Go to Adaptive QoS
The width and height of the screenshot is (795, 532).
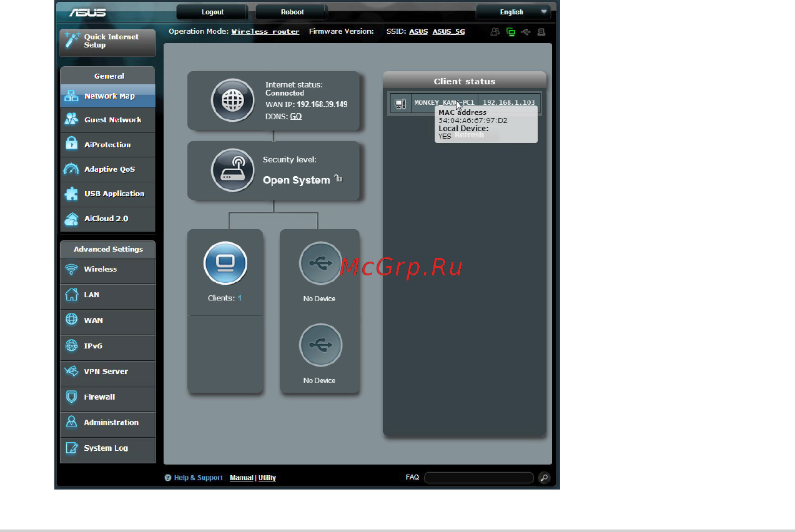pos(107,169)
